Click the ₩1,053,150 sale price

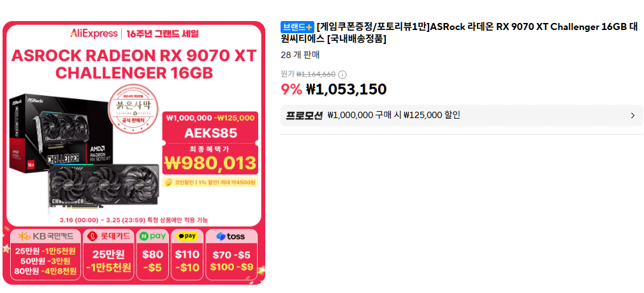[x=346, y=89]
